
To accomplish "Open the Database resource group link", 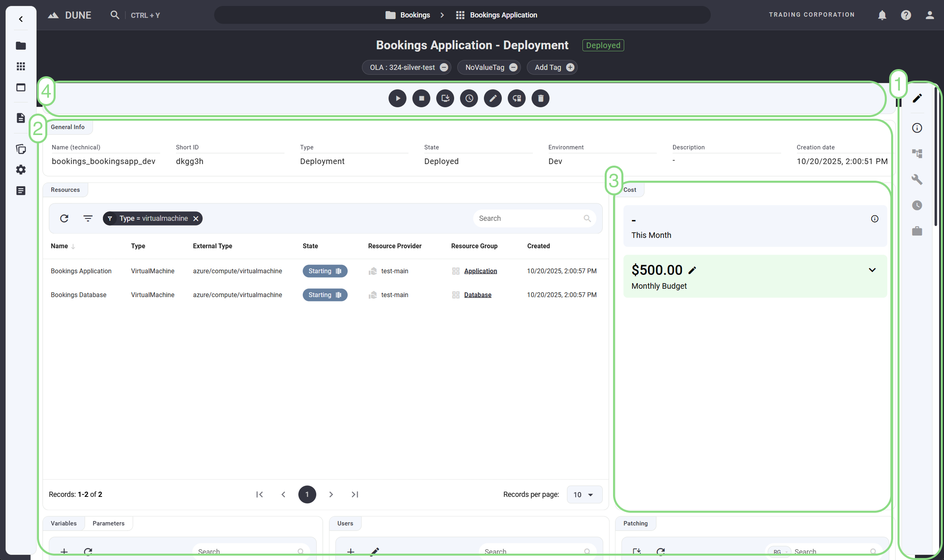I will coord(478,295).
